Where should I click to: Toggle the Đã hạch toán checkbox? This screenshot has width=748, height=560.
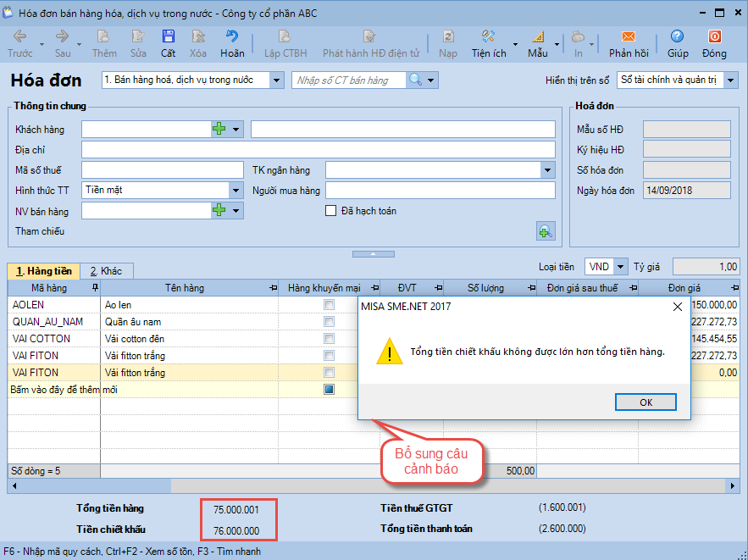pyautogui.click(x=331, y=211)
